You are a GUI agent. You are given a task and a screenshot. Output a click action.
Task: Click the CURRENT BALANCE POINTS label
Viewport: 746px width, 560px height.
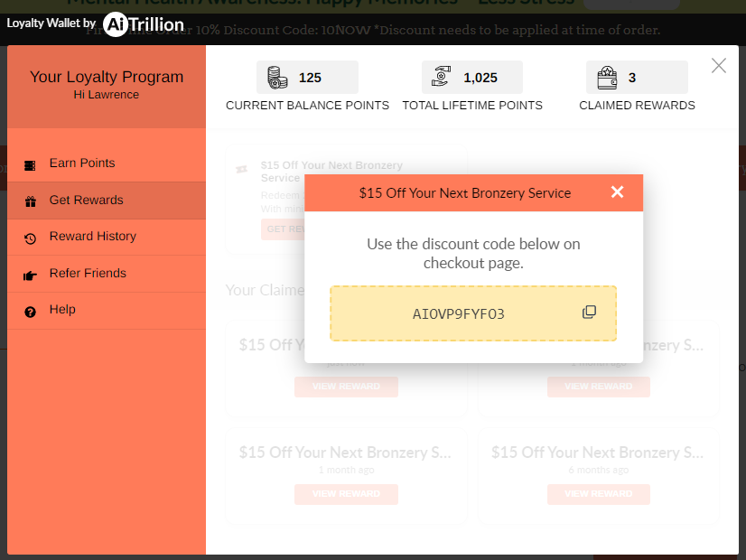(x=307, y=105)
